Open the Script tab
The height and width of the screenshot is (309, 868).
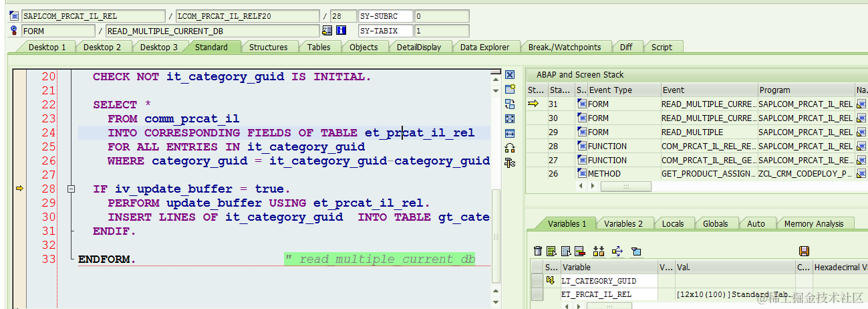click(x=662, y=47)
